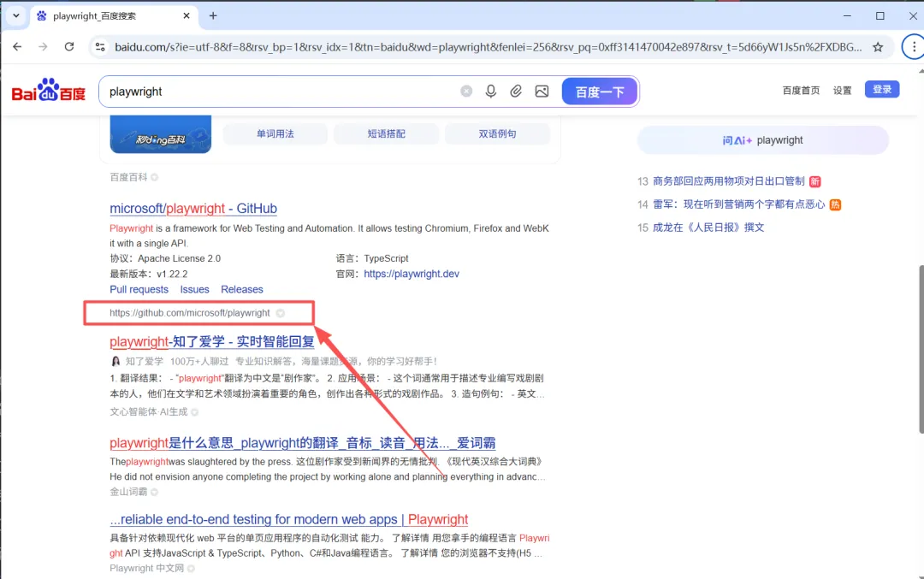
Task: Open playwright-知了爱学 result title
Action: [212, 341]
